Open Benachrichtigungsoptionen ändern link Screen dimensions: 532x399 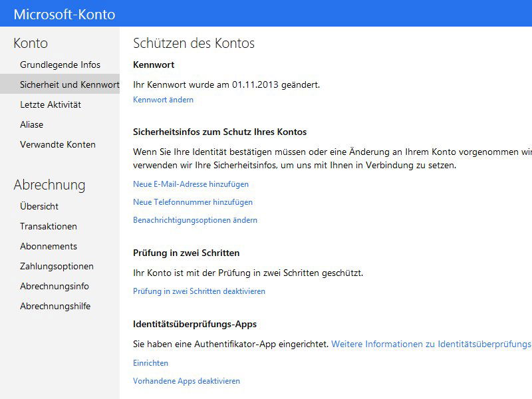(195, 220)
